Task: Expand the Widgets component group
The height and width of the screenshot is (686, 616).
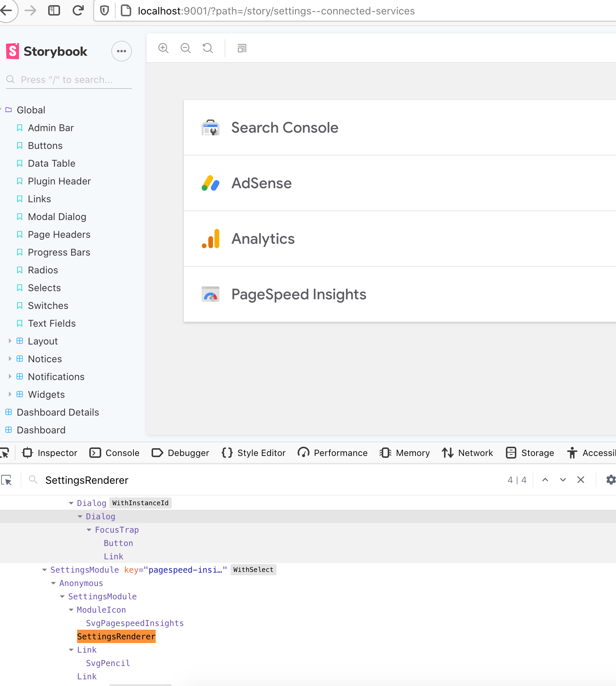Action: point(46,394)
